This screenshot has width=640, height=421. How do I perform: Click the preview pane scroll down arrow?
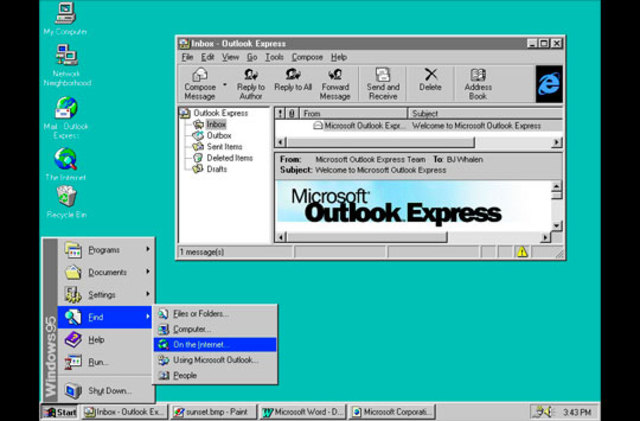click(x=556, y=225)
